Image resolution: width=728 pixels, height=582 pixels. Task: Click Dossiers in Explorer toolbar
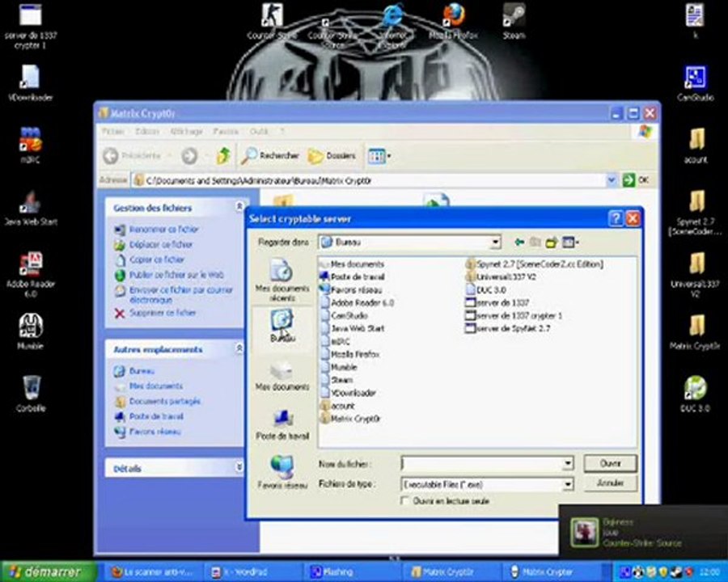[332, 155]
